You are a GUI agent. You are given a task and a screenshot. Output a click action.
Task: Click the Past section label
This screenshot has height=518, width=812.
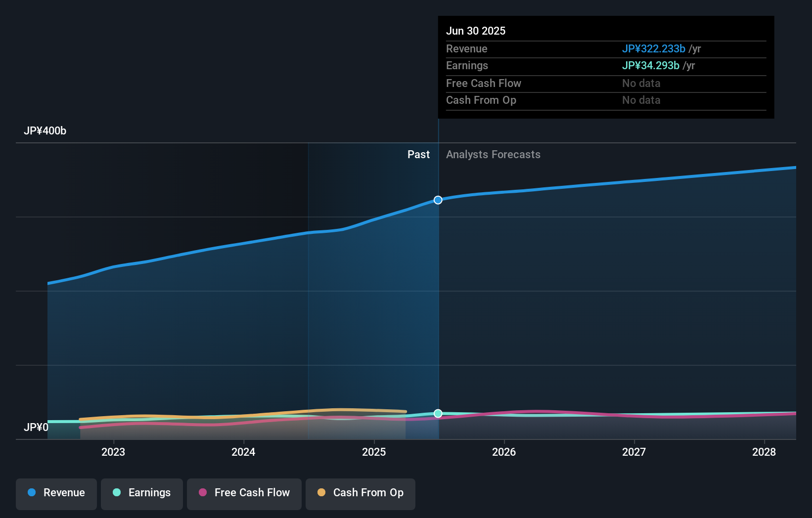point(418,155)
